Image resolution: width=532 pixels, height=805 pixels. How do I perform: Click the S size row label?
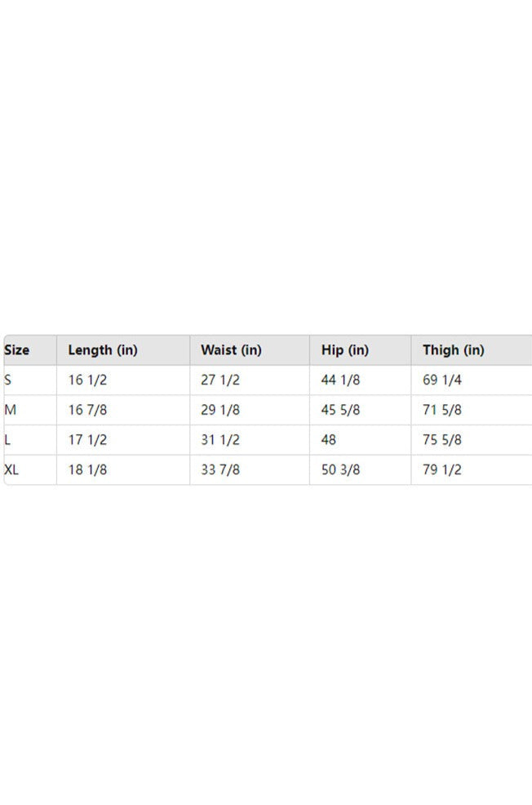(x=8, y=380)
